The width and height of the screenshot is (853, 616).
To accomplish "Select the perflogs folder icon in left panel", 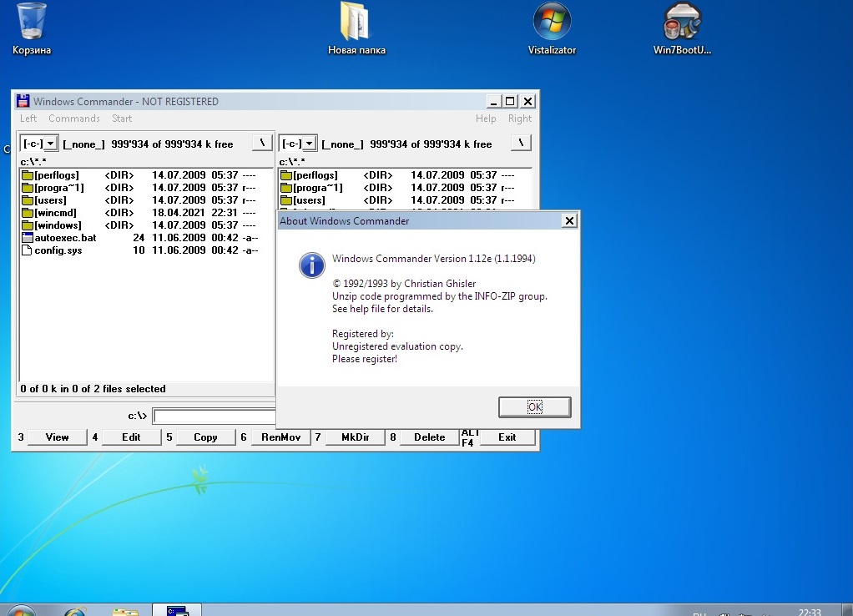I will click(28, 175).
